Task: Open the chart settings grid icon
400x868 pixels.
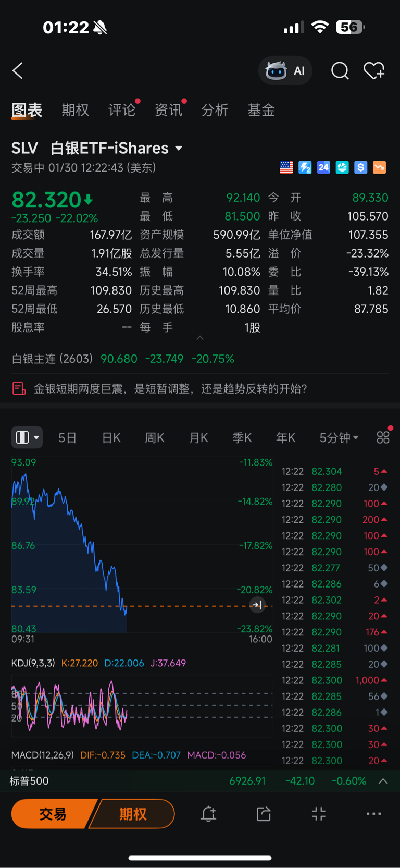Action: (x=383, y=437)
